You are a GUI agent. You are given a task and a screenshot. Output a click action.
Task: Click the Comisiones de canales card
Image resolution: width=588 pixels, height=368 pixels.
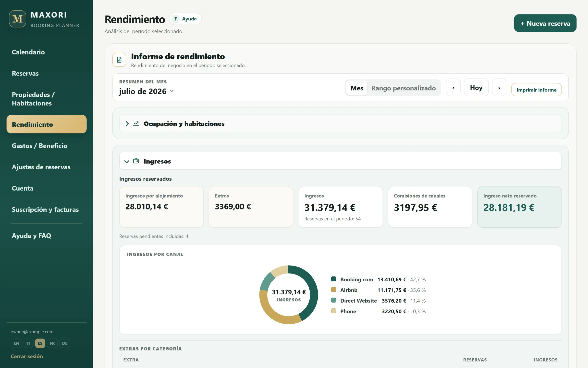[x=430, y=207]
